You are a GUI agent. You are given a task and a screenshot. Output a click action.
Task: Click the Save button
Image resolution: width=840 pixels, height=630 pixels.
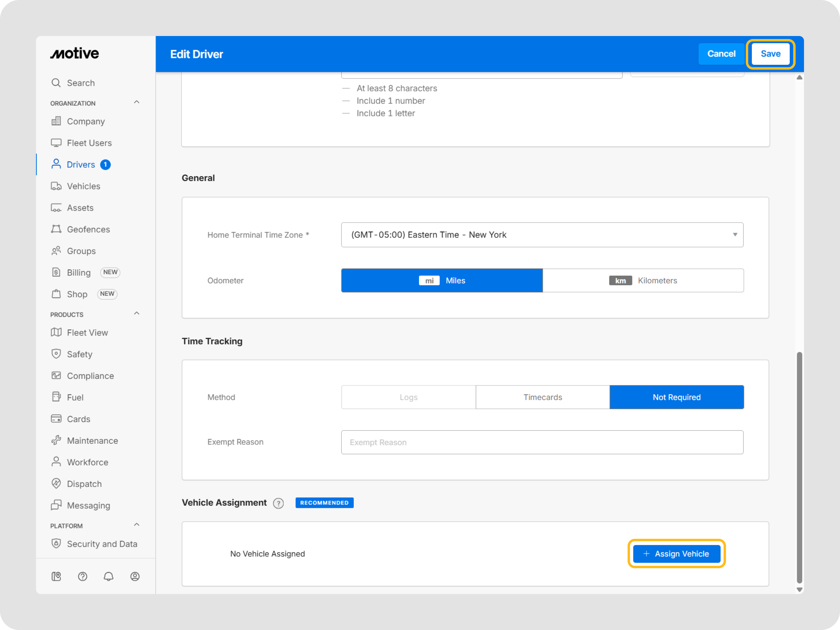tap(770, 54)
